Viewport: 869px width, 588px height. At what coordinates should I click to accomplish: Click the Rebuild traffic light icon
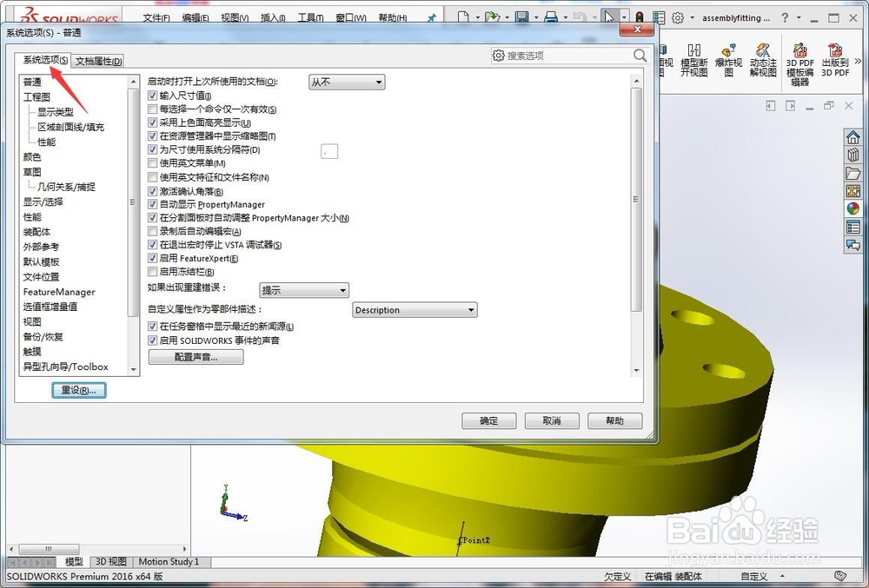pyautogui.click(x=639, y=17)
